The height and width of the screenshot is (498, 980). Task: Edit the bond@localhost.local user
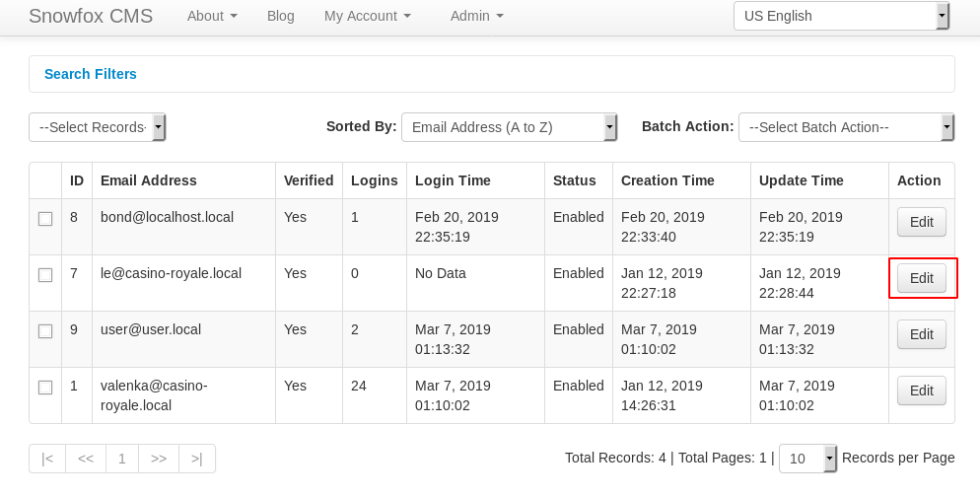click(921, 222)
